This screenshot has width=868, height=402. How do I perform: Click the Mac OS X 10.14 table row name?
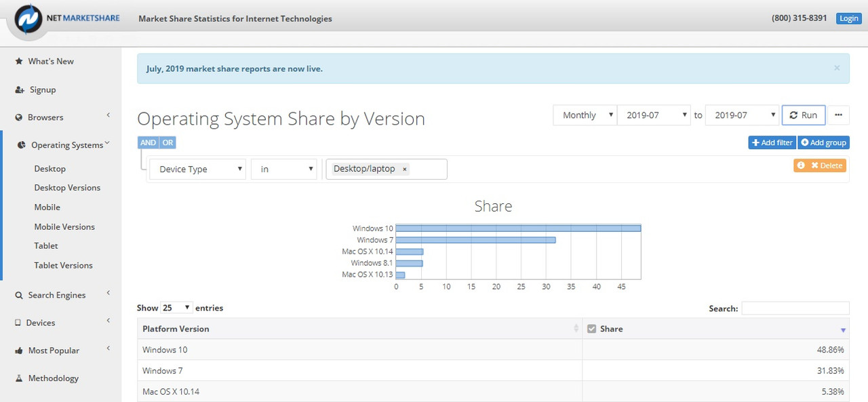[171, 392]
